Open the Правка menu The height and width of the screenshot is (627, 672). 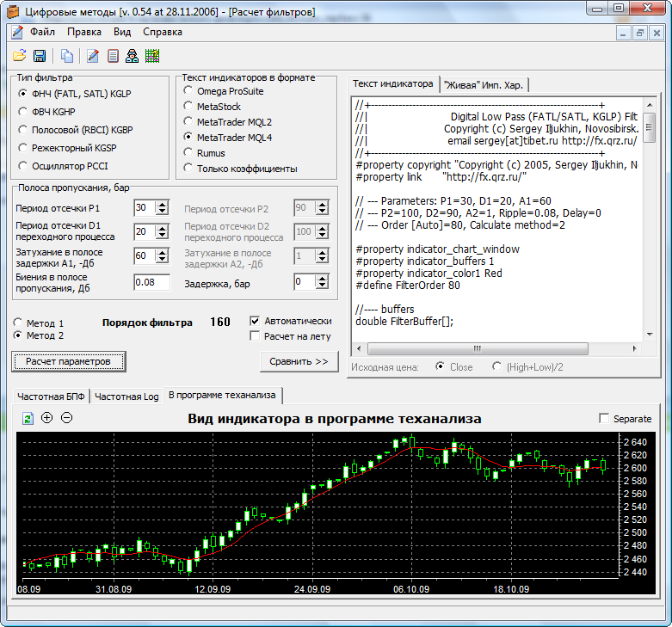(83, 32)
